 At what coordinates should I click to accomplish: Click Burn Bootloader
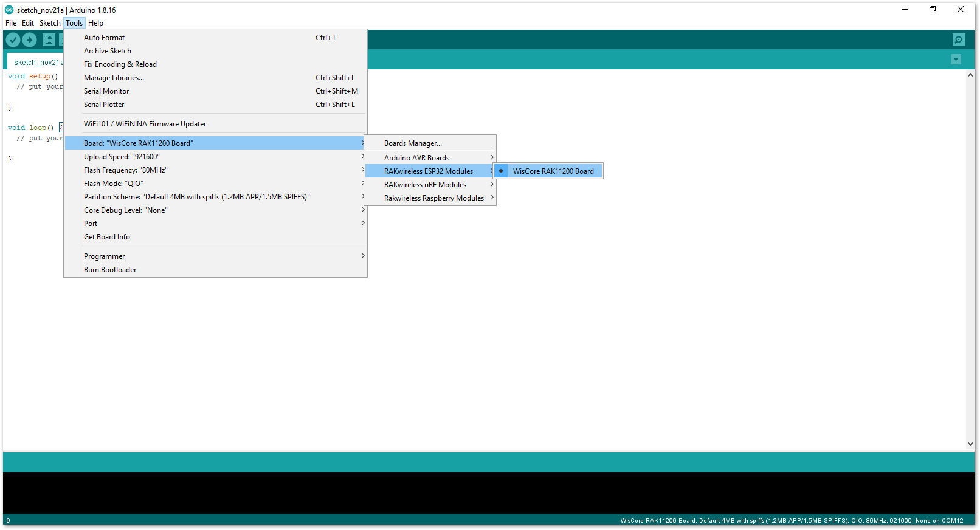coord(215,270)
